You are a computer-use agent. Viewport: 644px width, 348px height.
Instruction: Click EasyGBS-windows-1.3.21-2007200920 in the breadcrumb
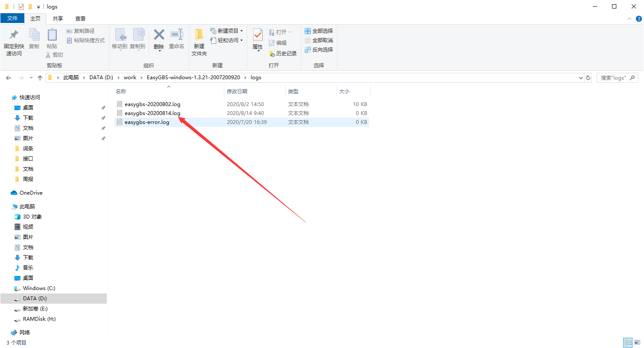pyautogui.click(x=193, y=78)
